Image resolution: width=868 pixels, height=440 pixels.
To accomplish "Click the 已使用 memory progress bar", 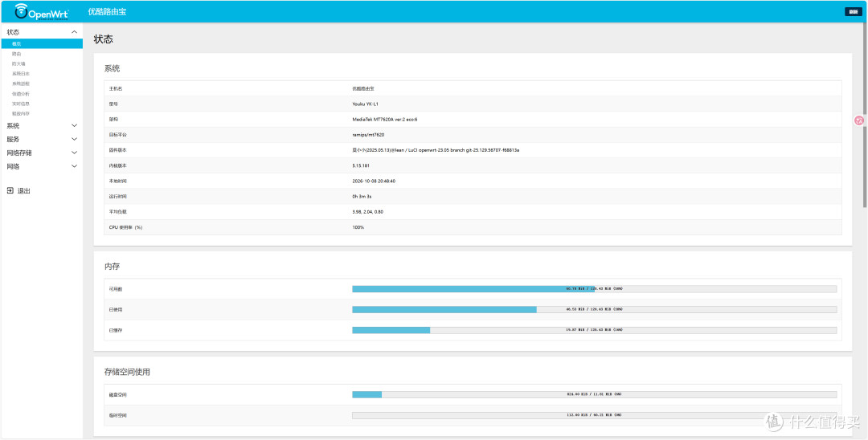I will (595, 310).
